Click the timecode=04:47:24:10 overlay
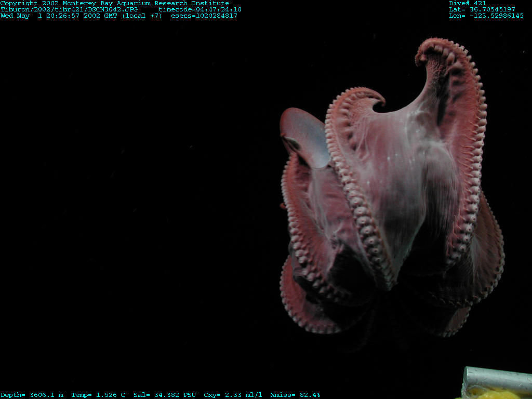532x399 pixels. 199,9
